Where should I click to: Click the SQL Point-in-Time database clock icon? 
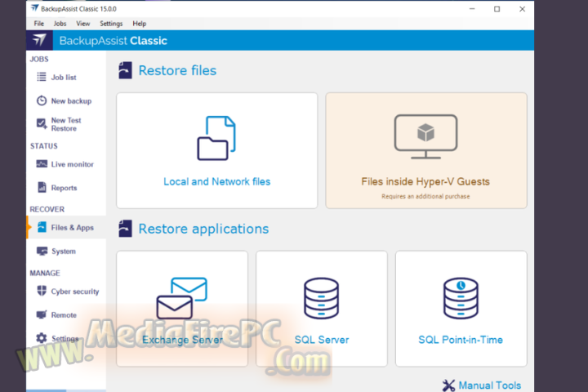(461, 298)
